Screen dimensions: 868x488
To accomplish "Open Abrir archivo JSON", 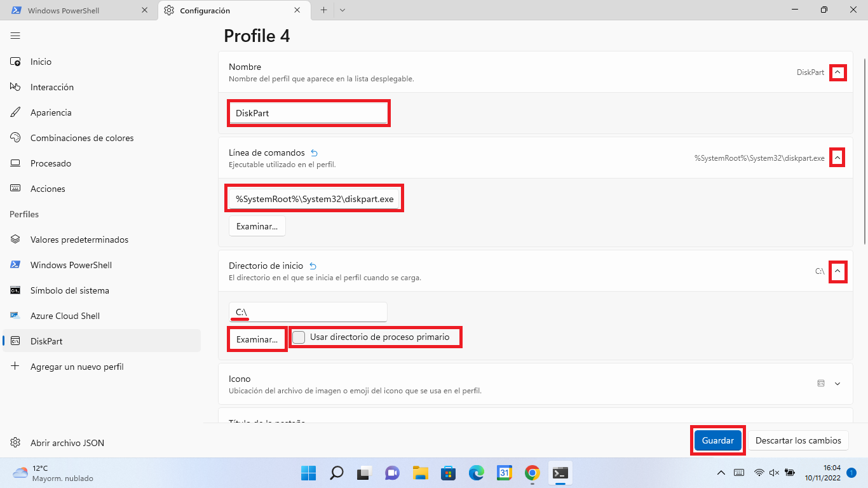I will point(102,443).
